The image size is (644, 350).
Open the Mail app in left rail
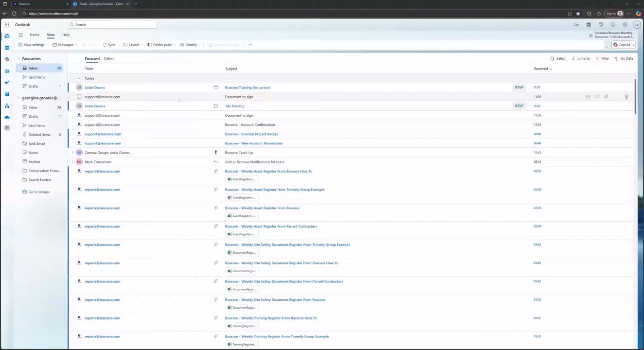7,36
